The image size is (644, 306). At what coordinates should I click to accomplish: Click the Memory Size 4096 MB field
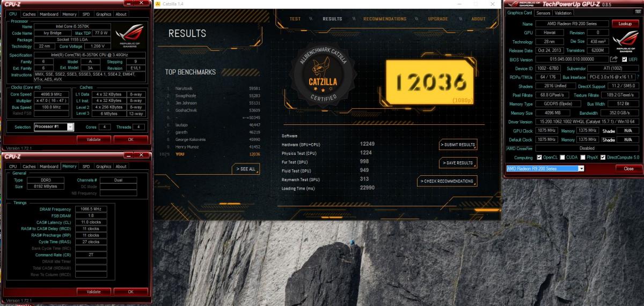[554, 113]
